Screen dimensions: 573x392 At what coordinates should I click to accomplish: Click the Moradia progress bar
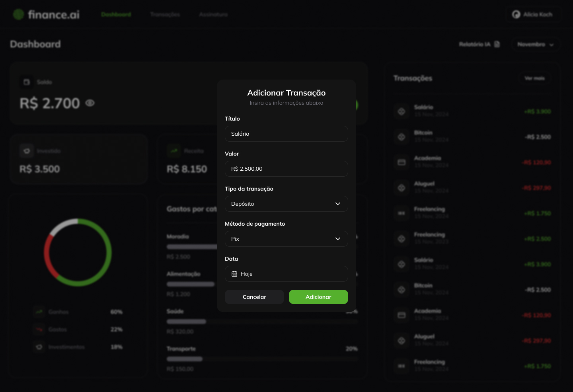192,247
